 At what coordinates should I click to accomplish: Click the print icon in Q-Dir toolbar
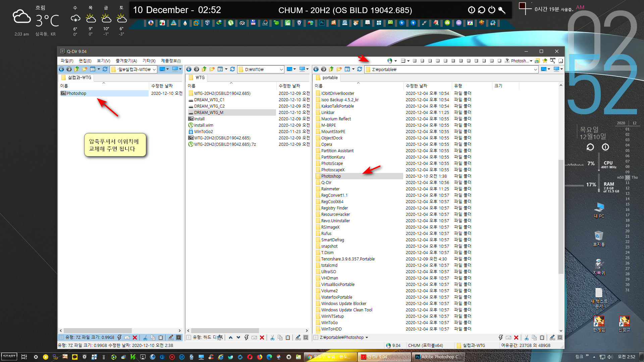tap(537, 61)
